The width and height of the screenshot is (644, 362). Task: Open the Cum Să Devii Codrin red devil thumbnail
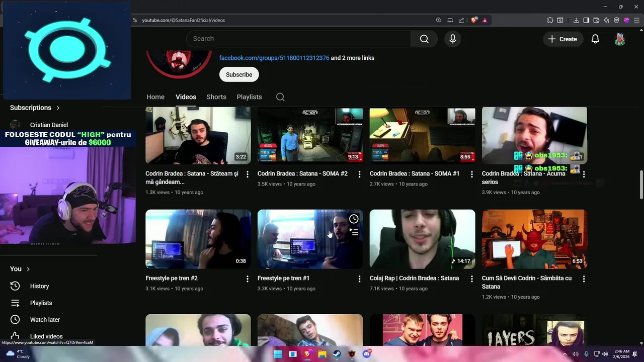[534, 239]
